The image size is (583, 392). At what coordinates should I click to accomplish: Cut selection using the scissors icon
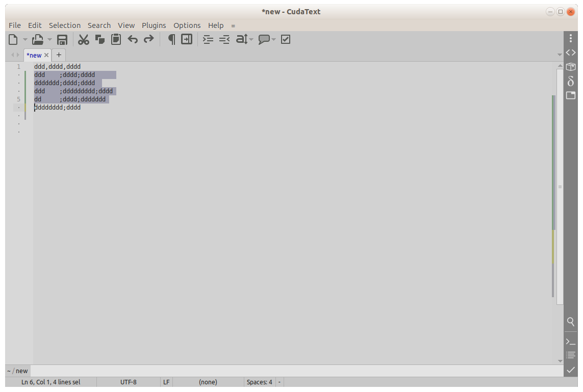(84, 40)
